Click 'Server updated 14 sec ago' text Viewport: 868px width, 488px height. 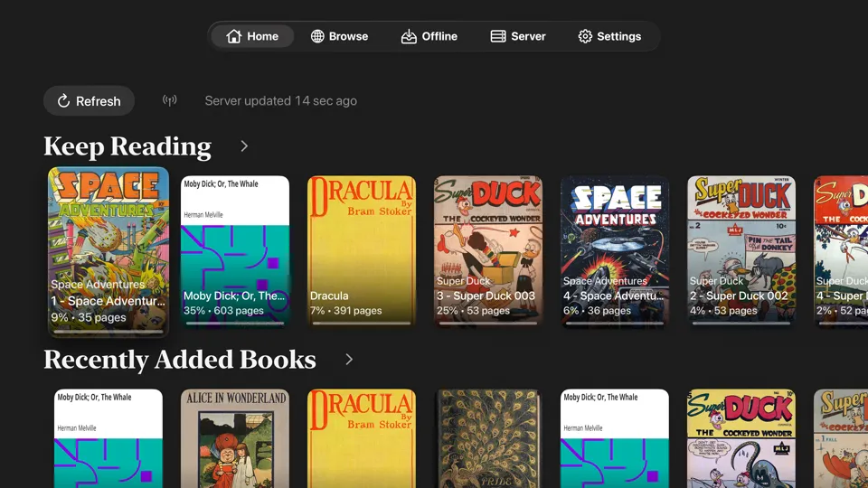pyautogui.click(x=280, y=100)
